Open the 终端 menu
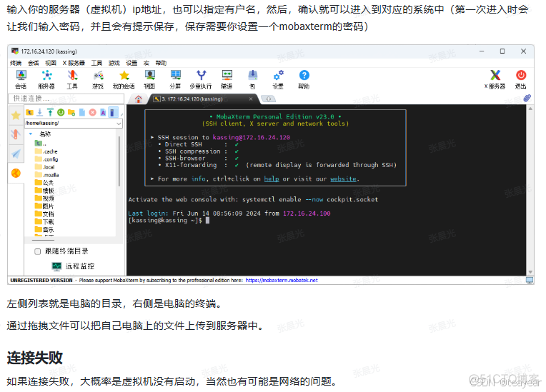 click(x=16, y=63)
